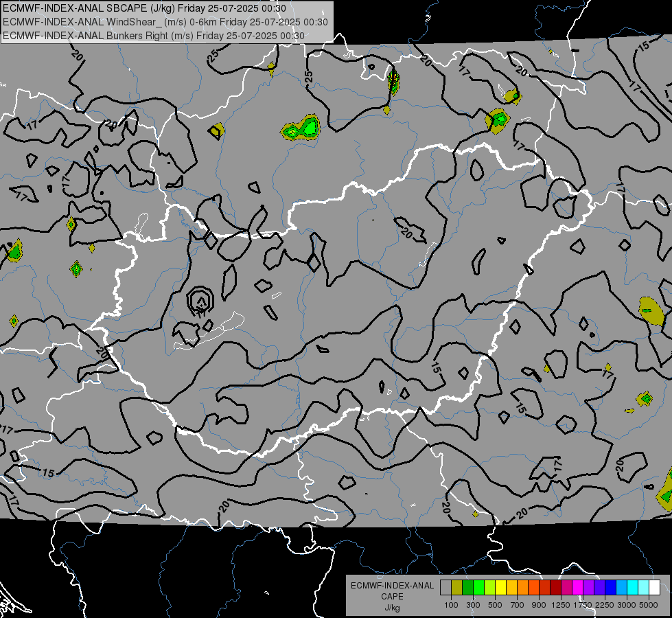Click the dark green legend swatch
The image size is (672, 618).
click(467, 588)
